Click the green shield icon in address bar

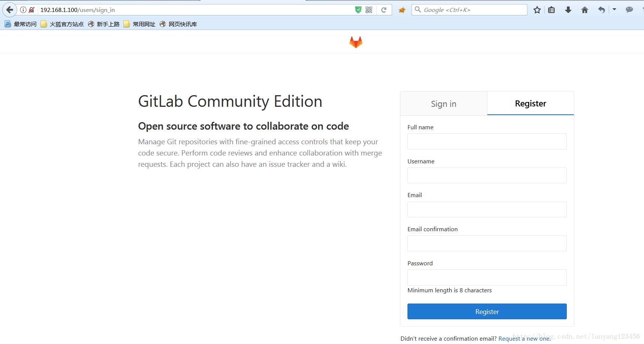[x=358, y=10]
